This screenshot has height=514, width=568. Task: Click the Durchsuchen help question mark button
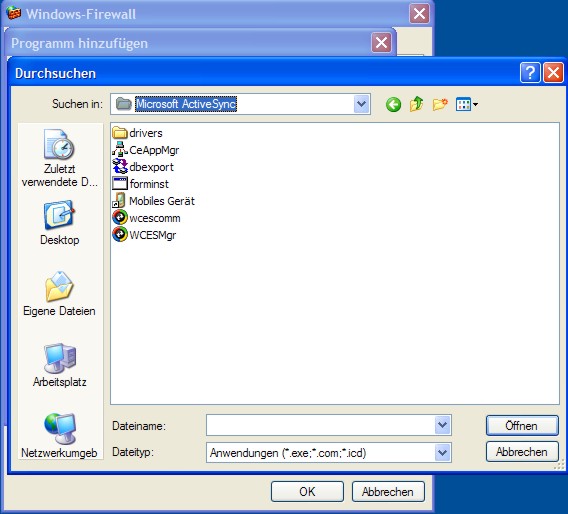pyautogui.click(x=530, y=73)
